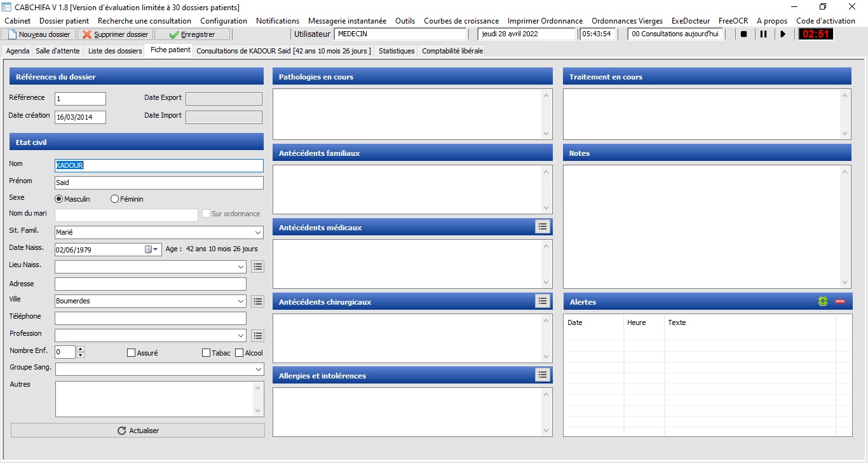Viewport: 868px width, 463px height.
Task: Enable the Assuré checkbox
Action: (132, 353)
